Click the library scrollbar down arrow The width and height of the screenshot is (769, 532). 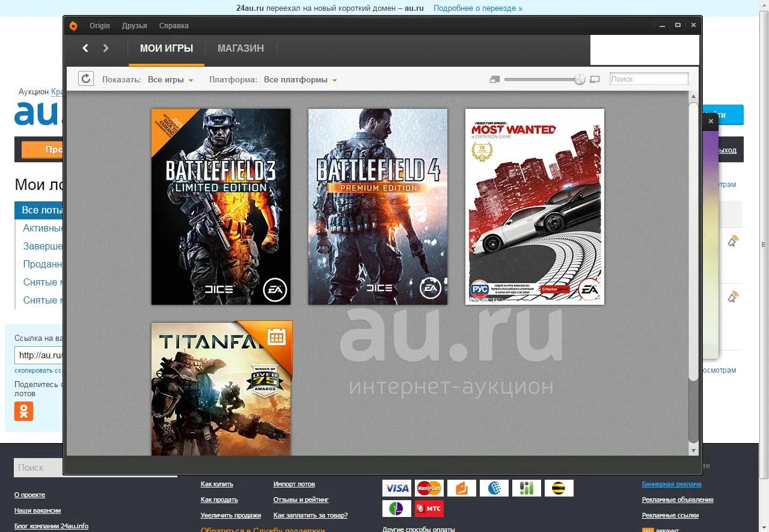point(694,450)
